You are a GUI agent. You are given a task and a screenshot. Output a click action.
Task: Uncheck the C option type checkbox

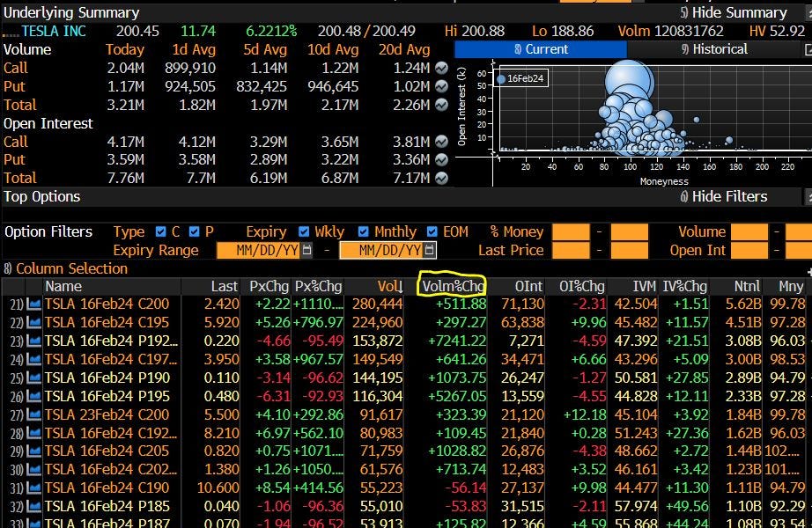click(x=160, y=231)
